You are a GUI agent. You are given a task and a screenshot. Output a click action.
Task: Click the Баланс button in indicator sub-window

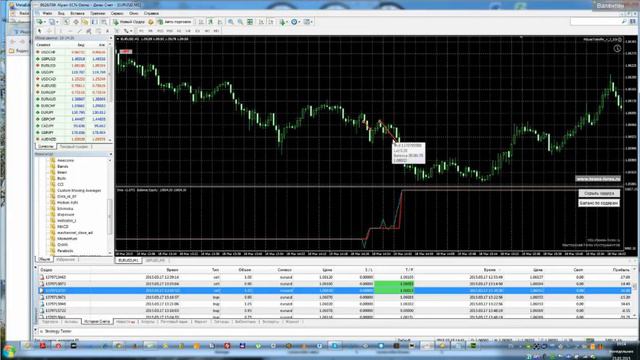[599, 203]
